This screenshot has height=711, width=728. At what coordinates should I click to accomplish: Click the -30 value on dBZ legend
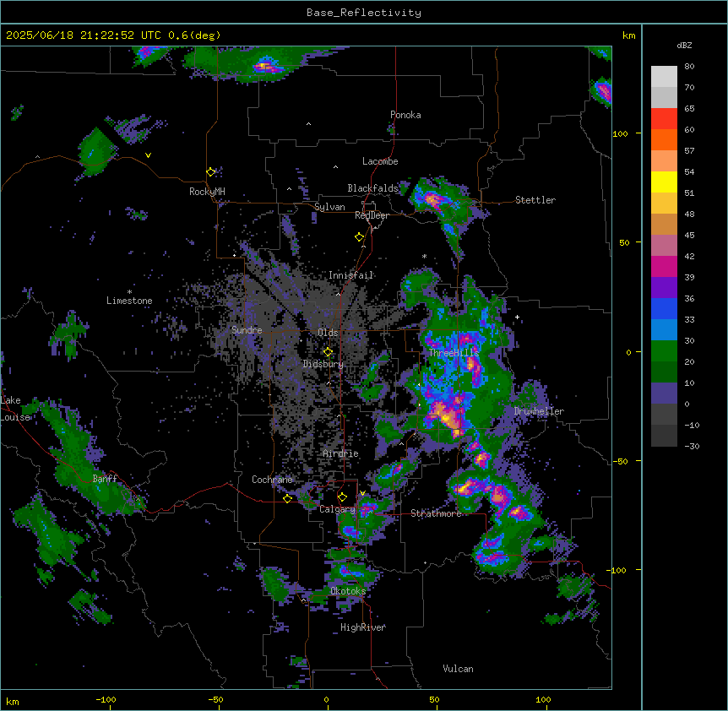coord(692,446)
